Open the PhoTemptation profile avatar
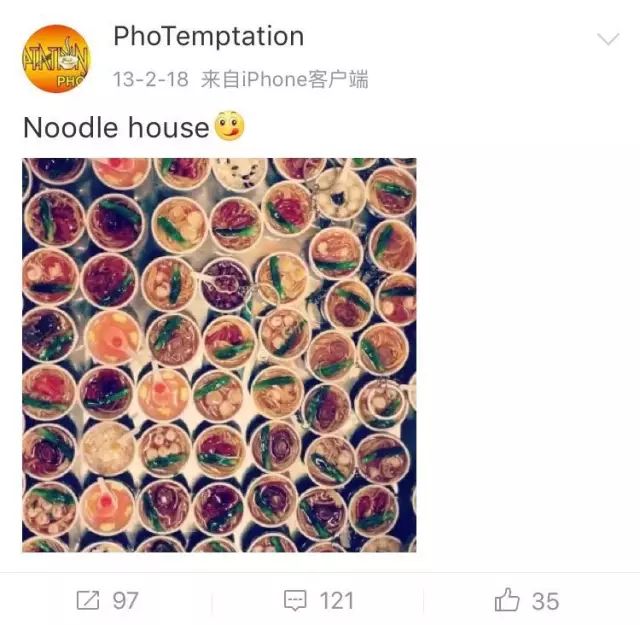This screenshot has height=625, width=640. pyautogui.click(x=55, y=59)
